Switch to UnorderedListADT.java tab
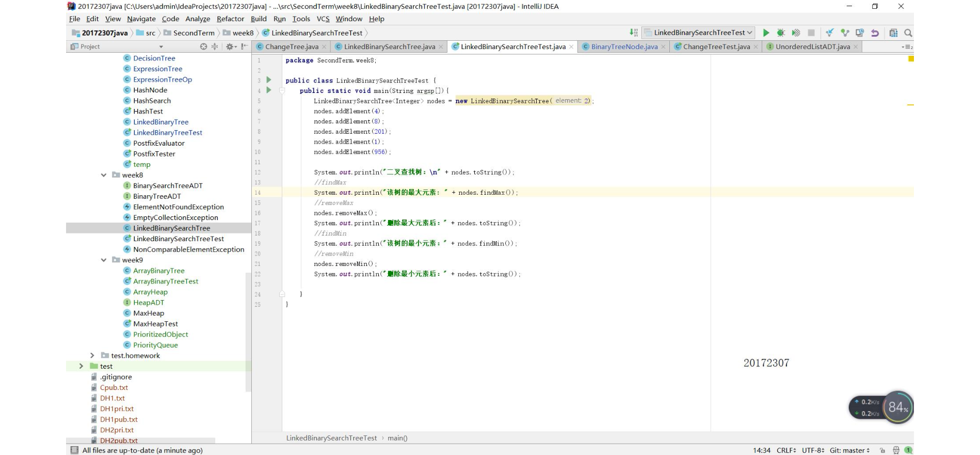 [812, 47]
